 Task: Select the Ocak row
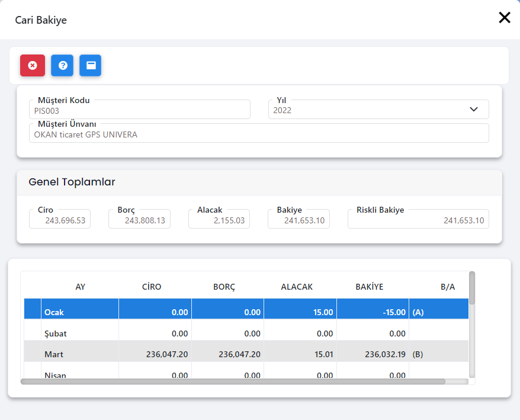[246, 309]
